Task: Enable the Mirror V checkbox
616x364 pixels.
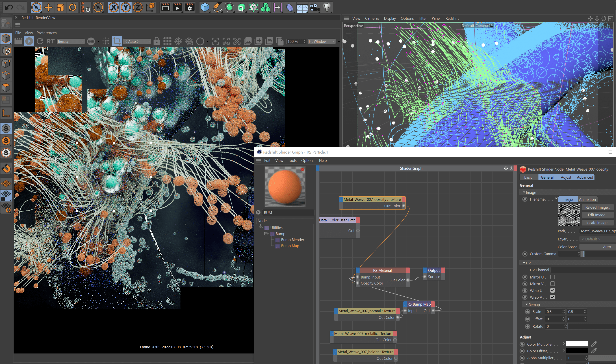Action: 553,284
